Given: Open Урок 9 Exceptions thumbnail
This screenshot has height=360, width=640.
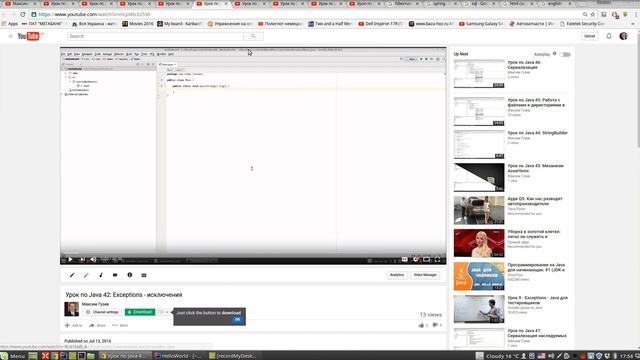Looking at the screenshot, I should pyautogui.click(x=479, y=309).
